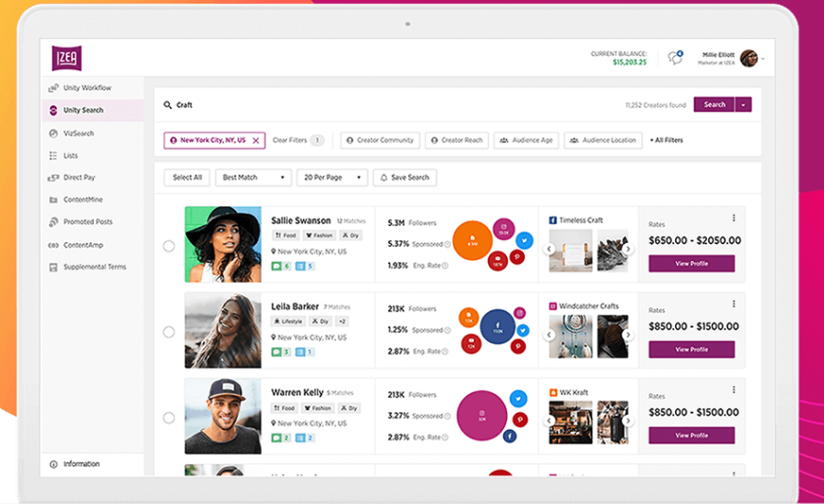Image resolution: width=824 pixels, height=504 pixels.
Task: Open the Best Match sort dropdown
Action: click(x=253, y=177)
